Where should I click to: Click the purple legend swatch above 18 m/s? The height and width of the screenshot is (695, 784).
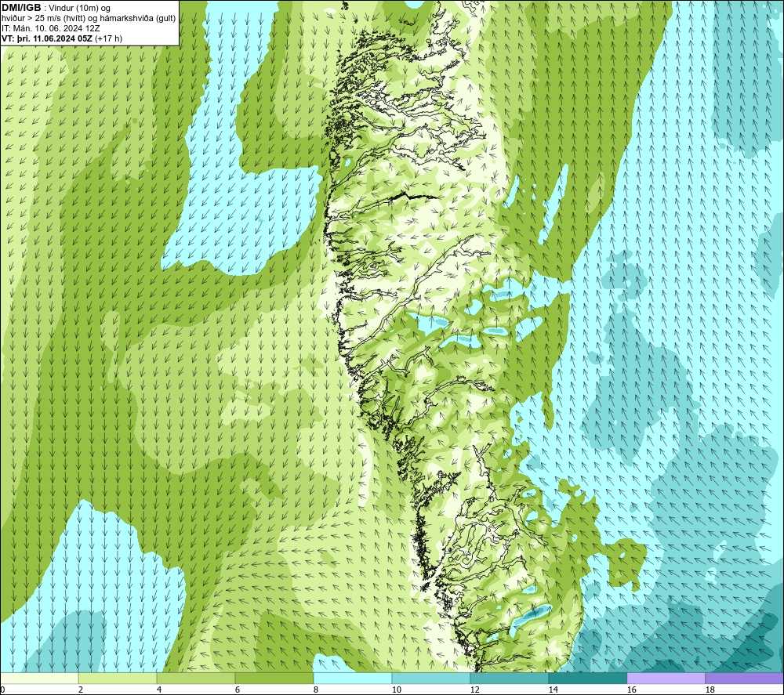click(x=744, y=678)
